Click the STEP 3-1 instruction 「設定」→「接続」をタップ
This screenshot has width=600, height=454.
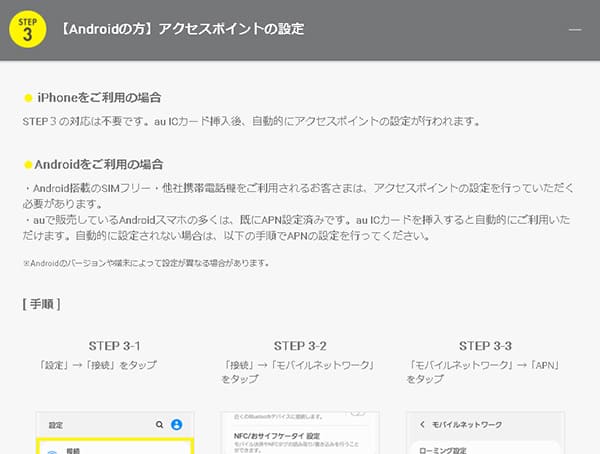(98, 365)
